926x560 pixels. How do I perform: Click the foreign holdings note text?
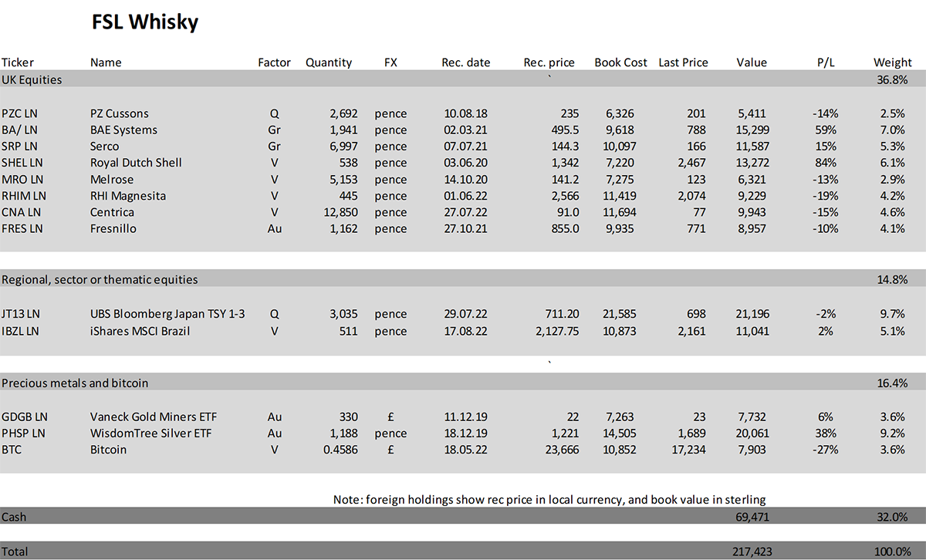pos(549,500)
